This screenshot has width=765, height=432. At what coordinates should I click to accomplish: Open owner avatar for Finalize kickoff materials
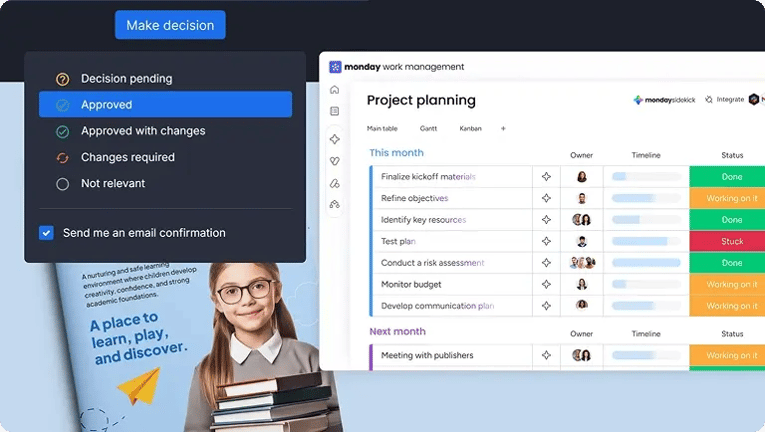click(x=582, y=177)
